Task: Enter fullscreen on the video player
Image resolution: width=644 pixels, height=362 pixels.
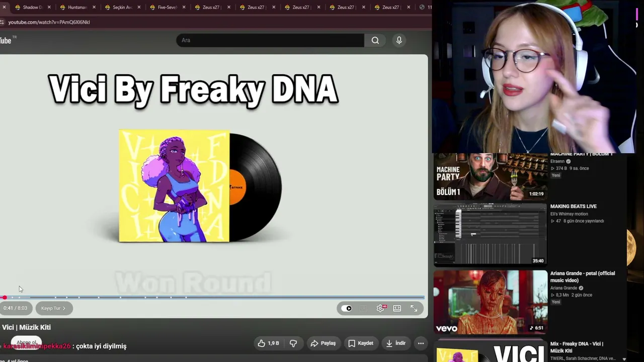Action: [414, 308]
